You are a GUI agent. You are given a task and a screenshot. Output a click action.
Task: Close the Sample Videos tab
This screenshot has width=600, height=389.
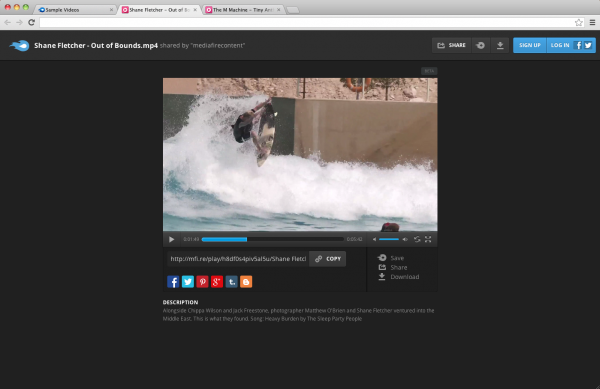(111, 10)
